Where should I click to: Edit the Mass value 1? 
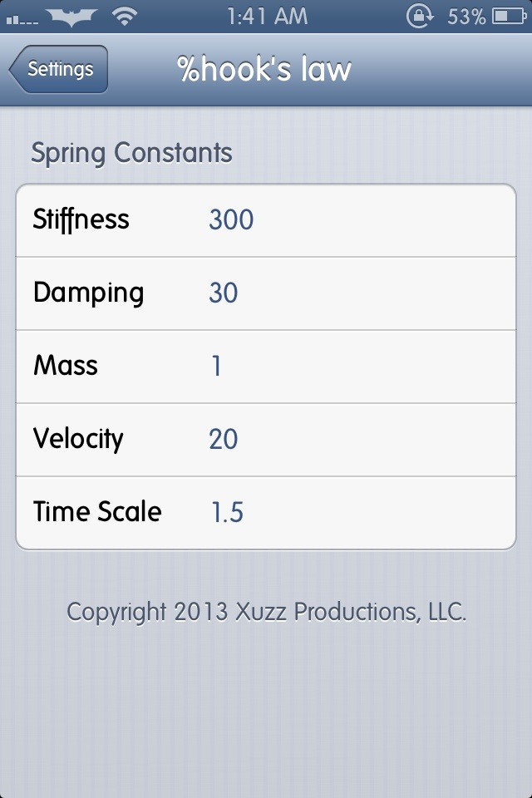point(216,366)
